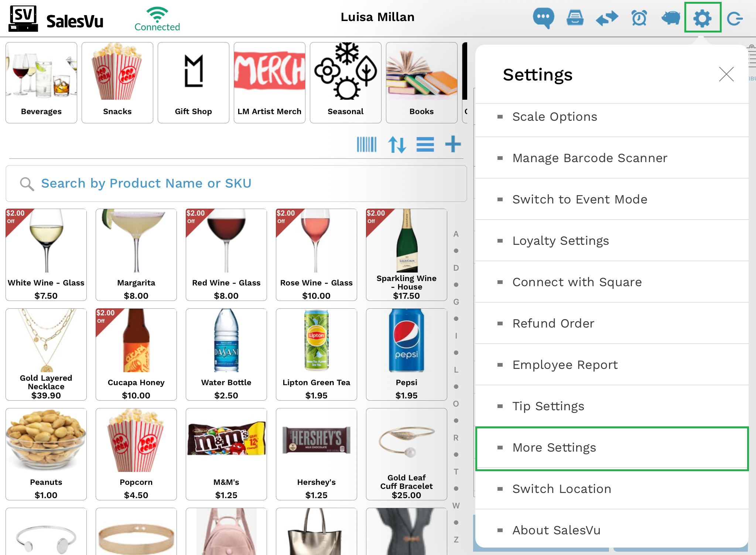Open Tip Settings
The image size is (756, 555).
click(612, 406)
